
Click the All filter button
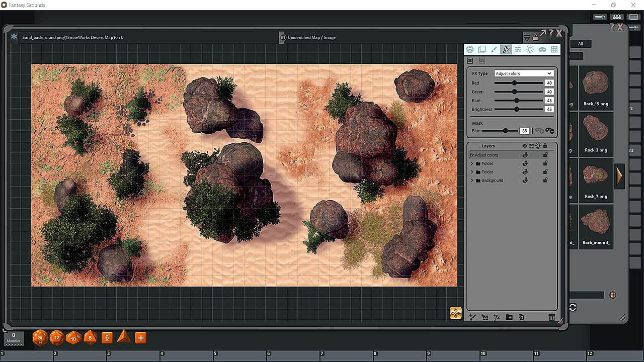580,44
